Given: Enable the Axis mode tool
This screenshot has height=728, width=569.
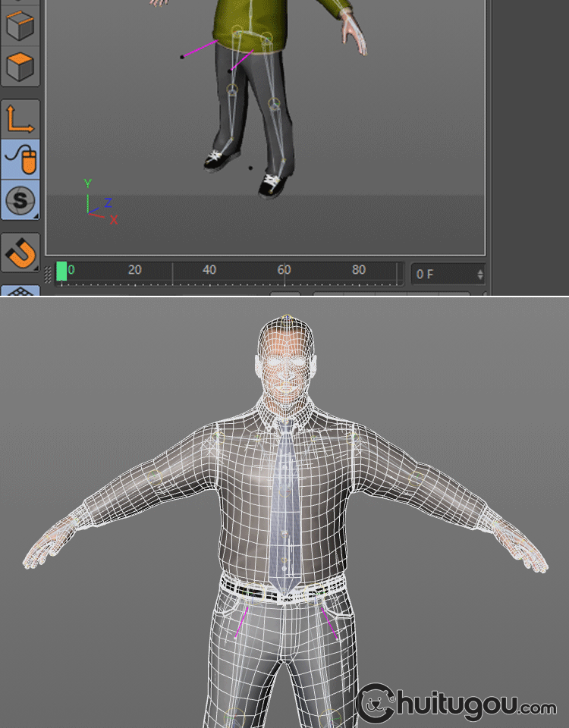Looking at the screenshot, I should click(20, 119).
